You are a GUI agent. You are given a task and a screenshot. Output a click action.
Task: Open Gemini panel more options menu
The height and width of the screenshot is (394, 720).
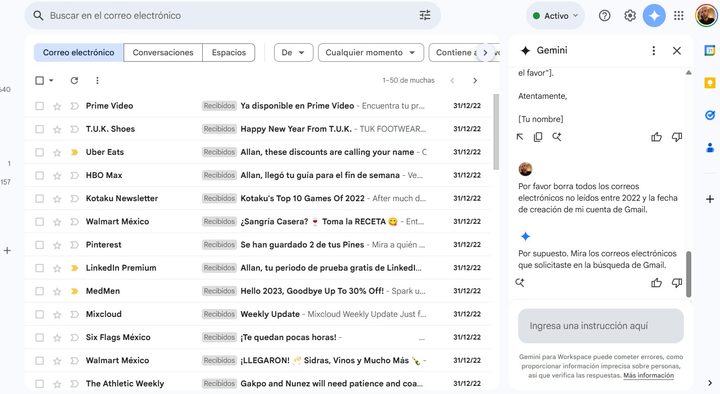click(653, 51)
